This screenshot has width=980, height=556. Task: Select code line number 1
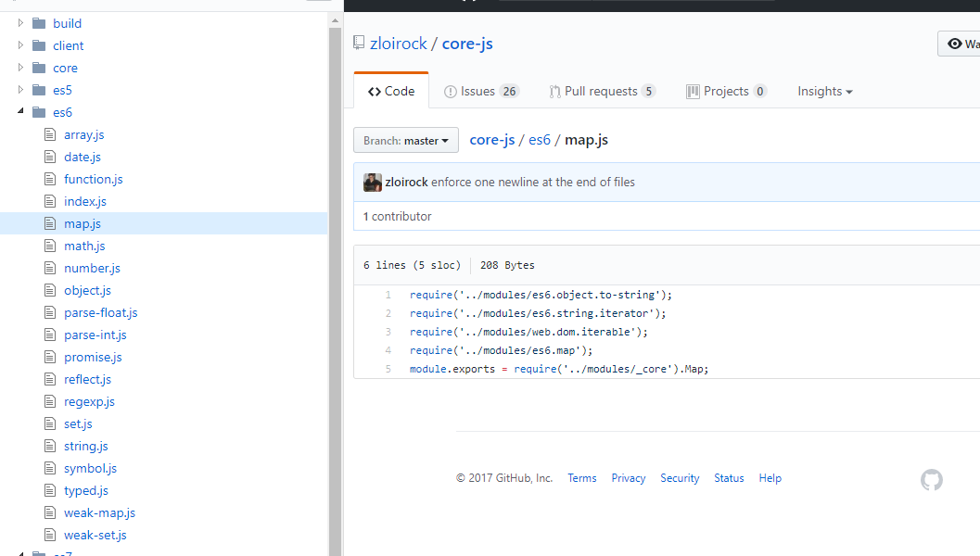(388, 295)
